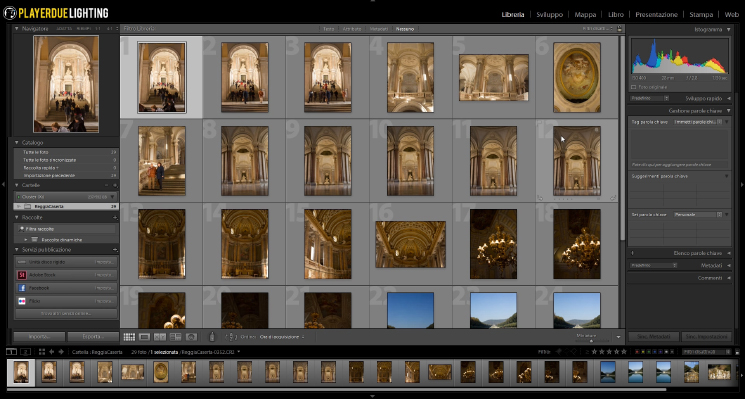The image size is (745, 399).
Task: Open the Mappa module
Action: pos(585,14)
